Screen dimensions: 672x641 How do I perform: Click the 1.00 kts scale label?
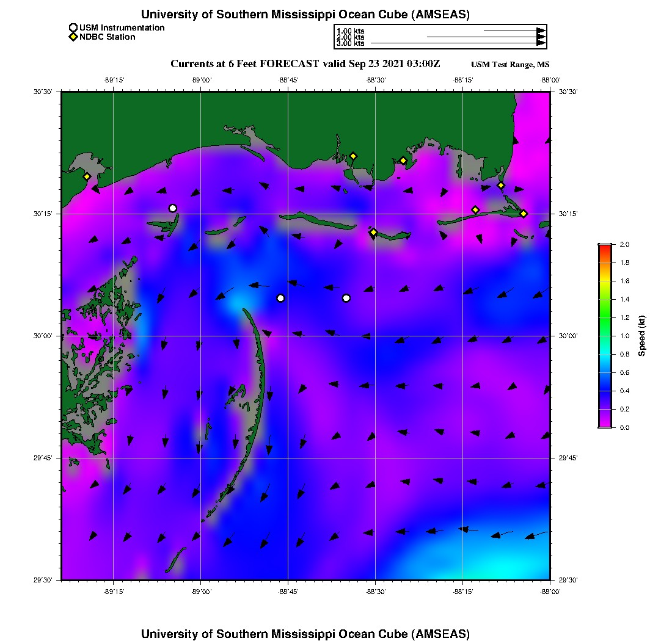350,31
